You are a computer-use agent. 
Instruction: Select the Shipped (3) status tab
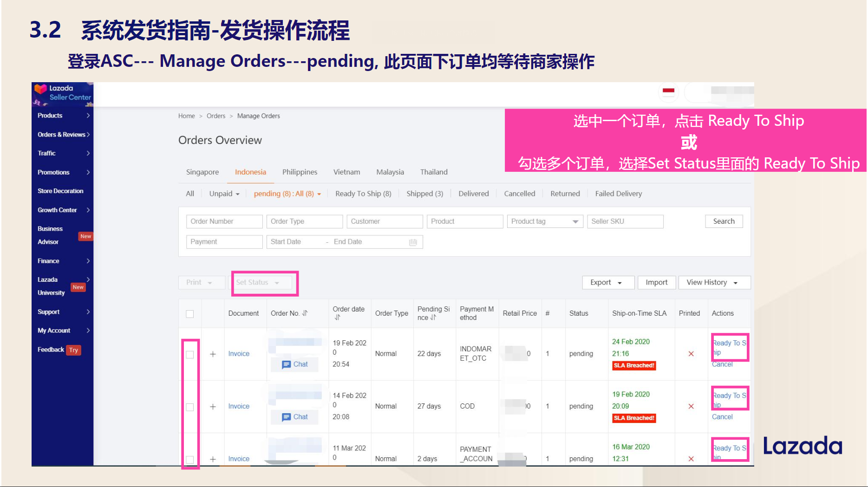[x=425, y=194]
